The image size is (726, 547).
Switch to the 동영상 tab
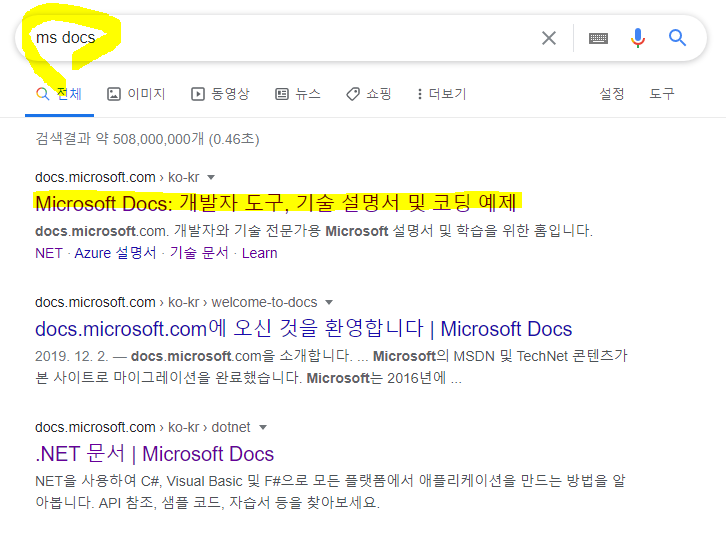coord(220,94)
